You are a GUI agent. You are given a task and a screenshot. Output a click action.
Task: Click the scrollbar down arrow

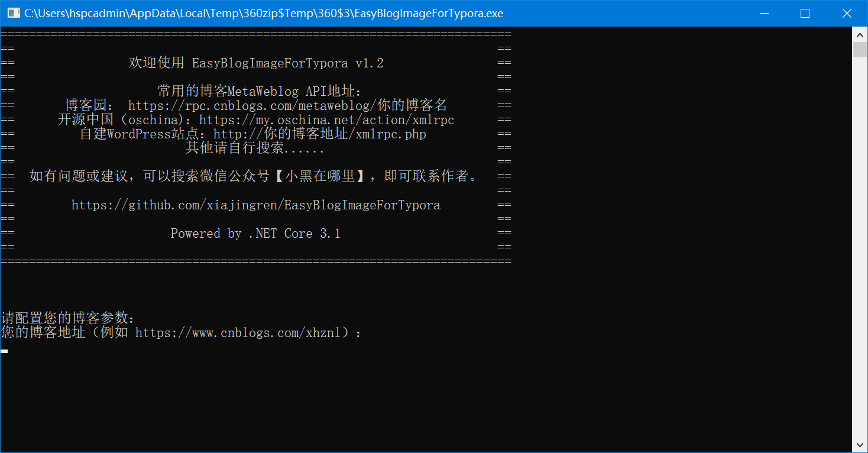point(860,445)
